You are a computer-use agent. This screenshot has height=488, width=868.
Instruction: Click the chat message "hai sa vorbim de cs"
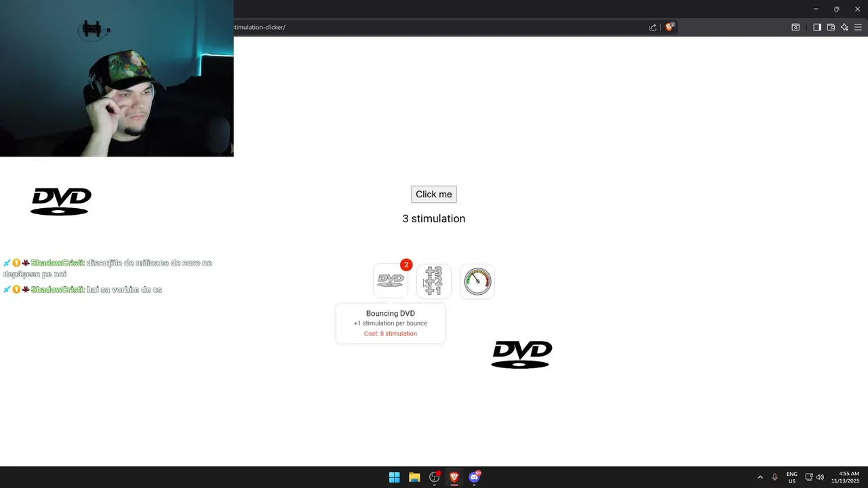124,289
